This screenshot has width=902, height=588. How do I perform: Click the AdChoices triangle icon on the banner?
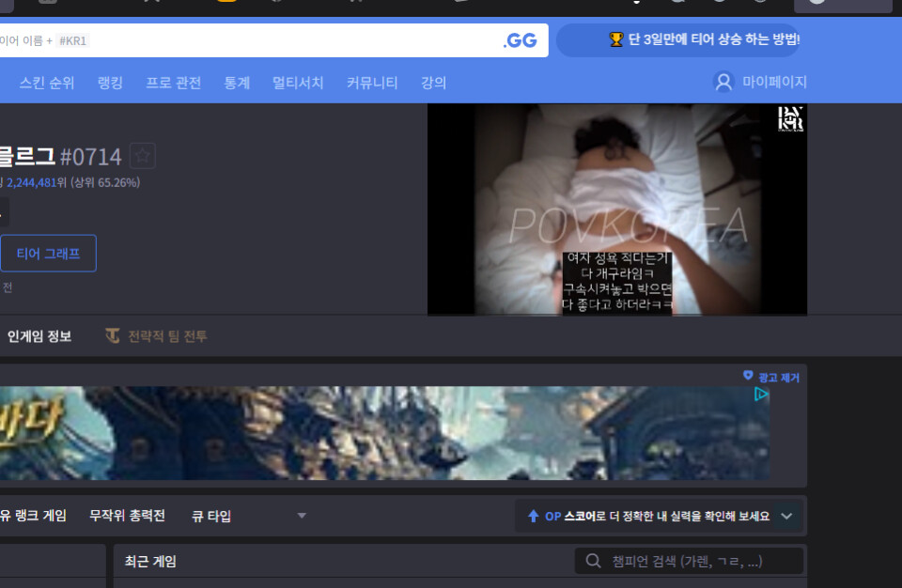click(761, 395)
